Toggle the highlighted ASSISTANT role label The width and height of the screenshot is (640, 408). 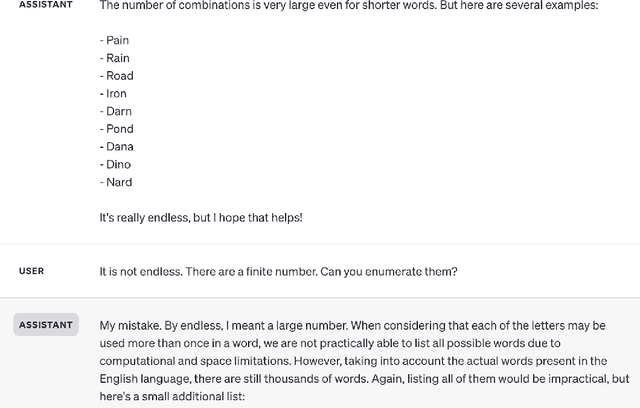45,325
